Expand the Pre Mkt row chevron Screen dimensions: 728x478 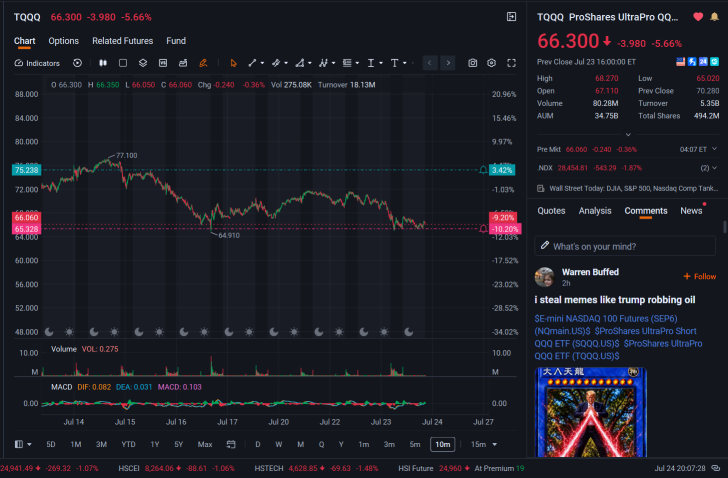[x=715, y=149]
